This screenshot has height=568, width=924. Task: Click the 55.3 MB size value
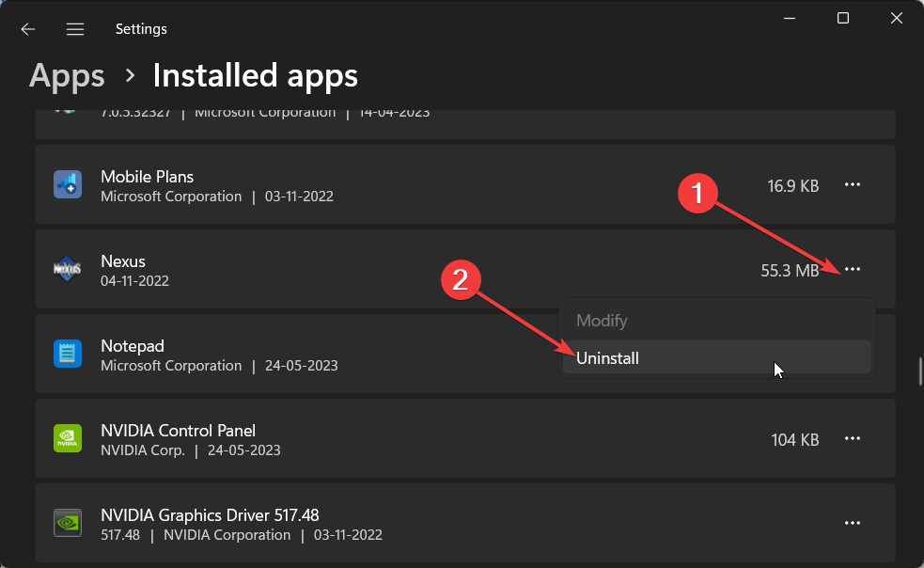[790, 271]
